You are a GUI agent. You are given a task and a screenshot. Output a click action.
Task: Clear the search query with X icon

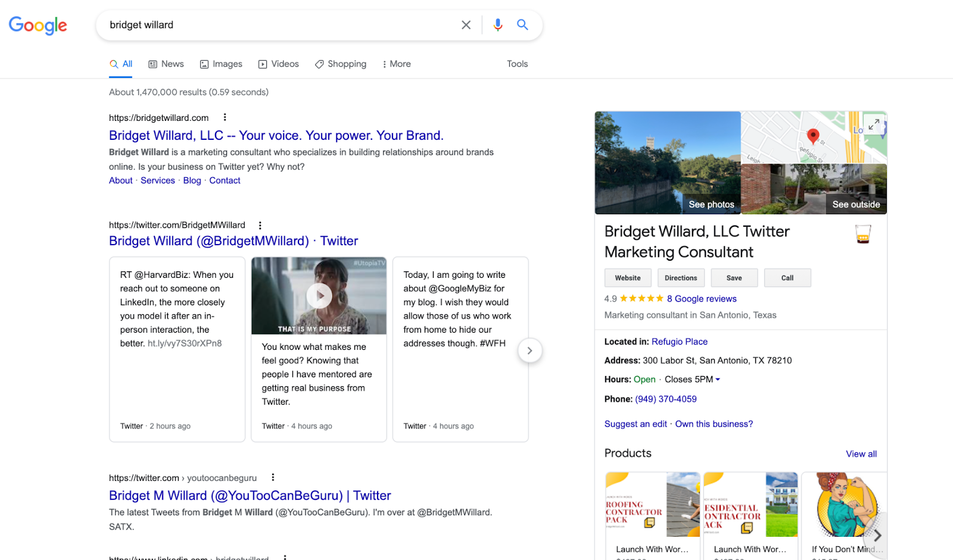(x=466, y=25)
